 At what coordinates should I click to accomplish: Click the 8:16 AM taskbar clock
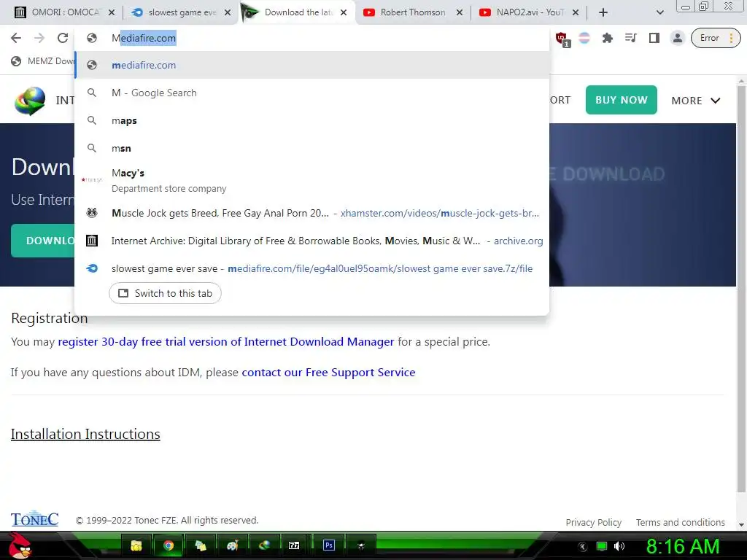(x=682, y=547)
